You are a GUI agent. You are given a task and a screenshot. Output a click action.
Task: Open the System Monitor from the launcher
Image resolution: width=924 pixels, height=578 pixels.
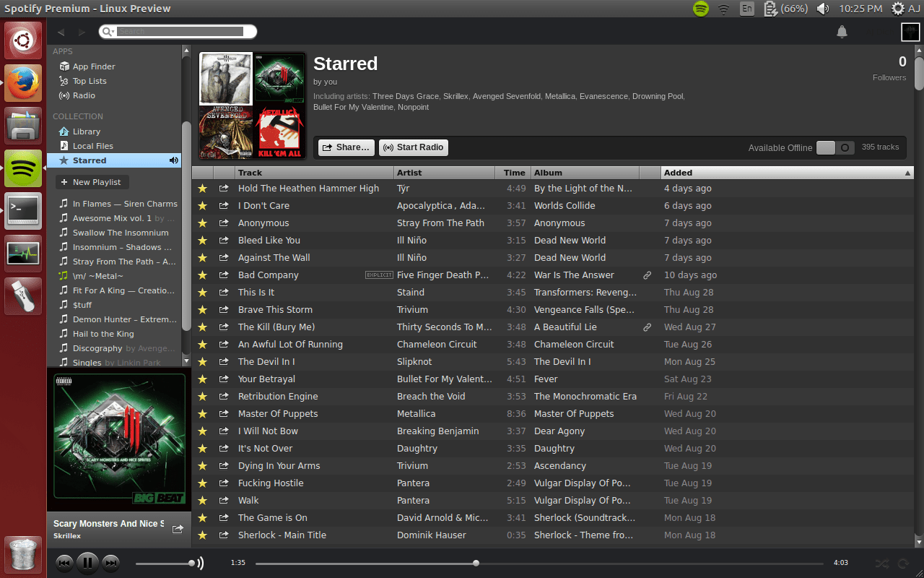pos(23,253)
